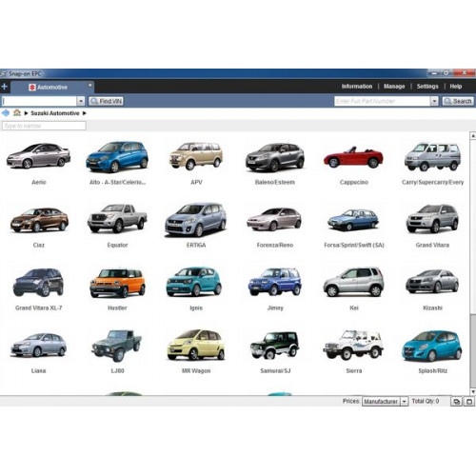Select Suzuki Automotive breadcrumb
476x476 pixels.
coord(55,113)
